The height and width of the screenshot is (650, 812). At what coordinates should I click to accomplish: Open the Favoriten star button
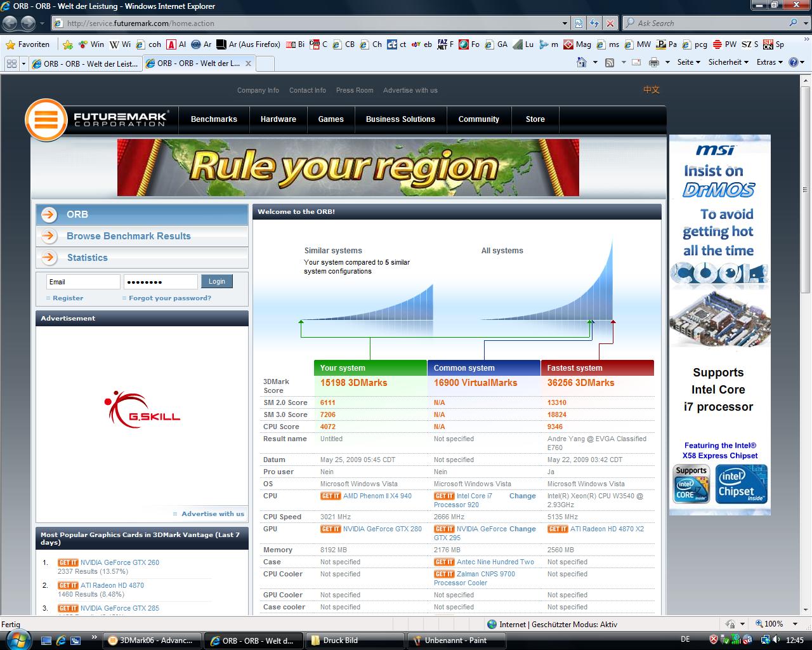tap(27, 44)
